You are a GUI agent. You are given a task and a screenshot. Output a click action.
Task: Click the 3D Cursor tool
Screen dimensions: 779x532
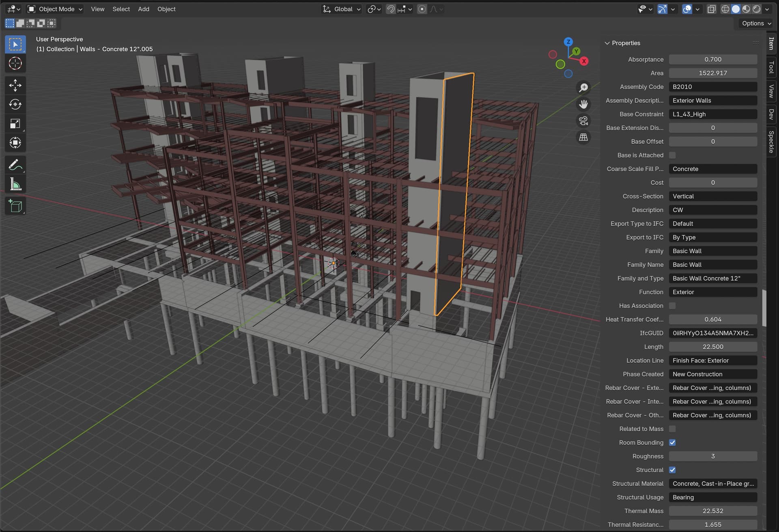coord(15,63)
